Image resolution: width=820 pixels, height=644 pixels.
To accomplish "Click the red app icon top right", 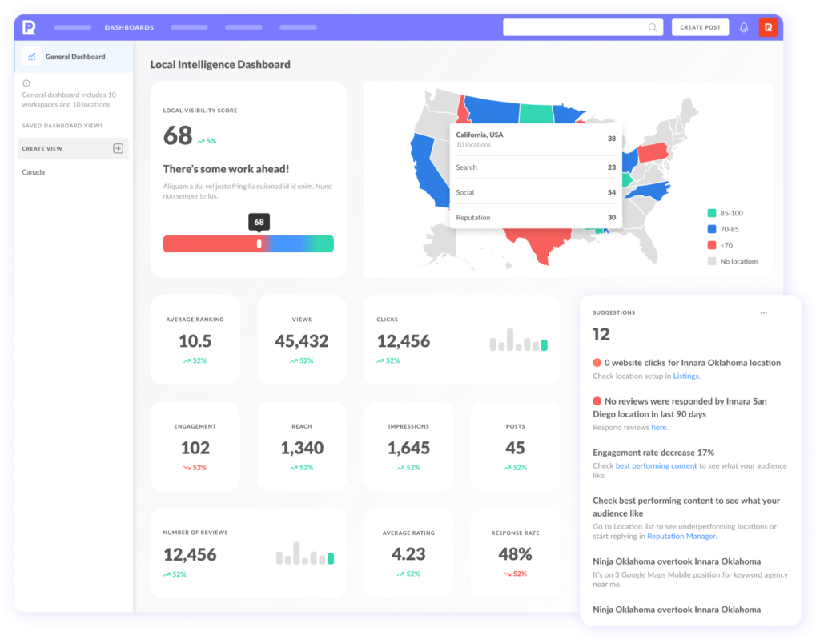I will click(x=769, y=26).
